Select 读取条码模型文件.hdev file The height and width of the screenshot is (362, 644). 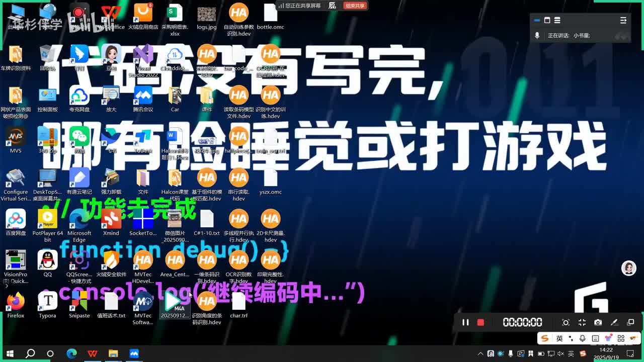(238, 103)
